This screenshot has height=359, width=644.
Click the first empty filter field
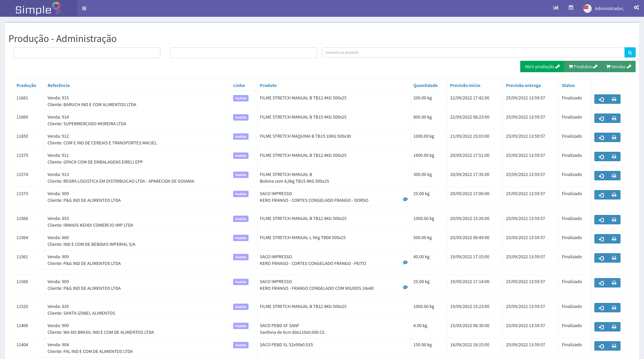87,53
